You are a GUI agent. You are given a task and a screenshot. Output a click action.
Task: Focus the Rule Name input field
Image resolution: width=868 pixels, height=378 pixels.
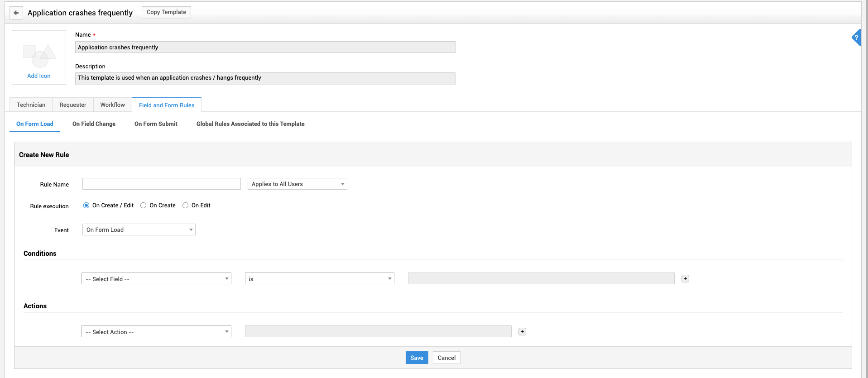point(162,184)
